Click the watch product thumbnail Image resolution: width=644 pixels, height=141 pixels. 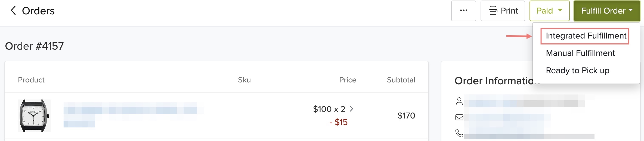point(34,116)
